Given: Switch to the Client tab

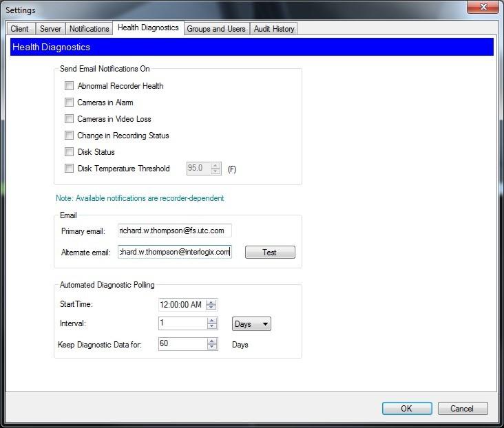Looking at the screenshot, I should [19, 29].
